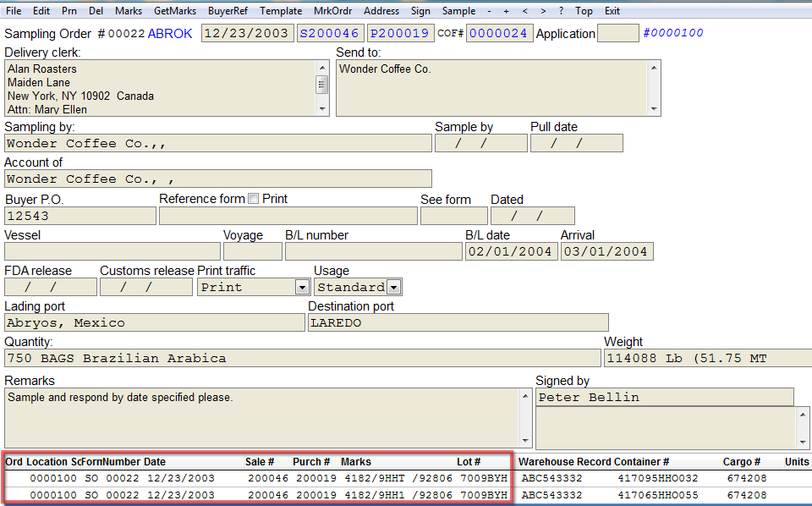812x506 pixels.
Task: Click the Customs release date field
Action: [x=146, y=287]
